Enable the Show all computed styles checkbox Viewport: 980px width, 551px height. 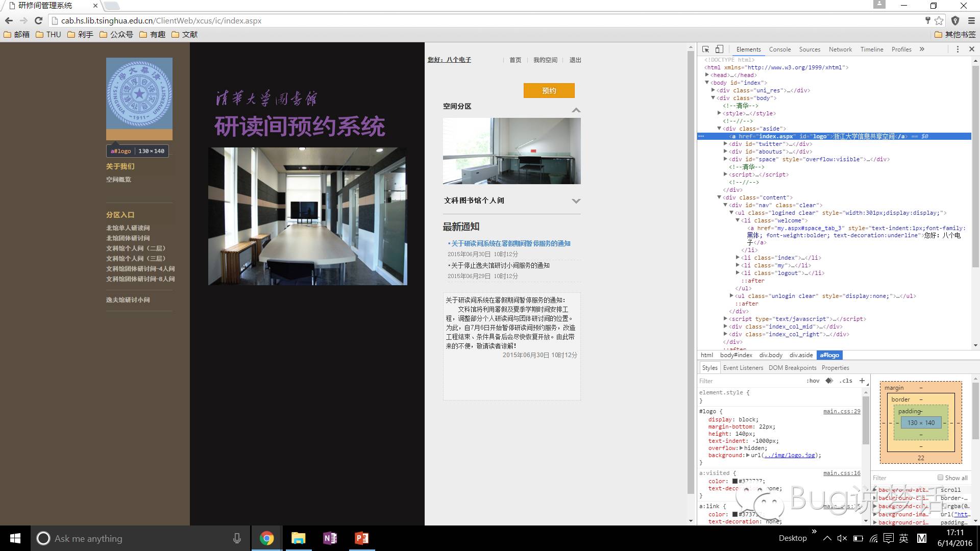tap(940, 478)
